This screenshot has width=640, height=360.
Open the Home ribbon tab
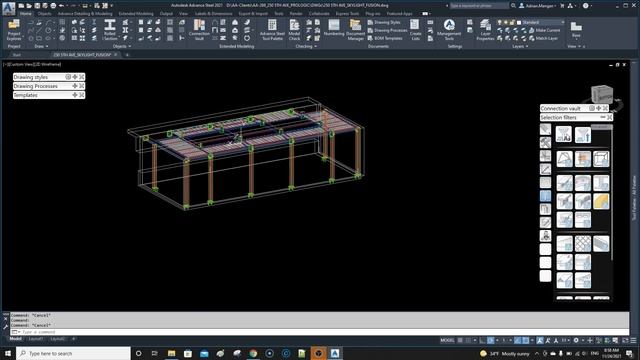(25, 13)
